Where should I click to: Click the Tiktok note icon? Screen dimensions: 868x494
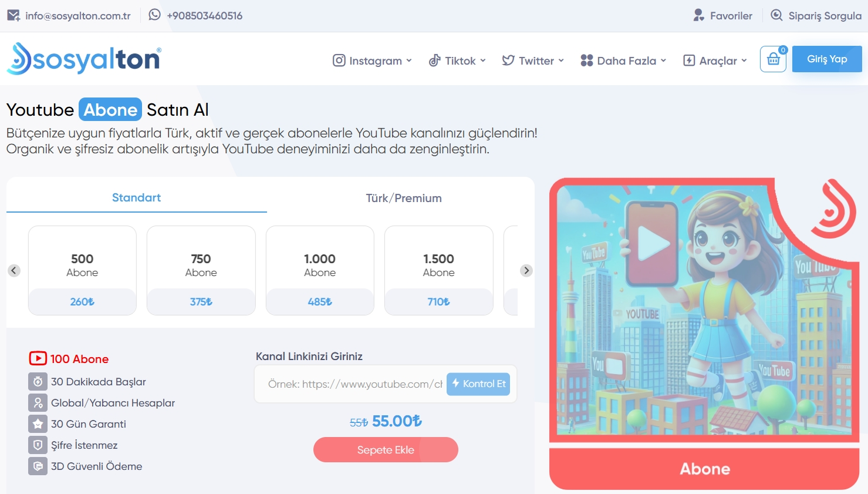(x=435, y=61)
